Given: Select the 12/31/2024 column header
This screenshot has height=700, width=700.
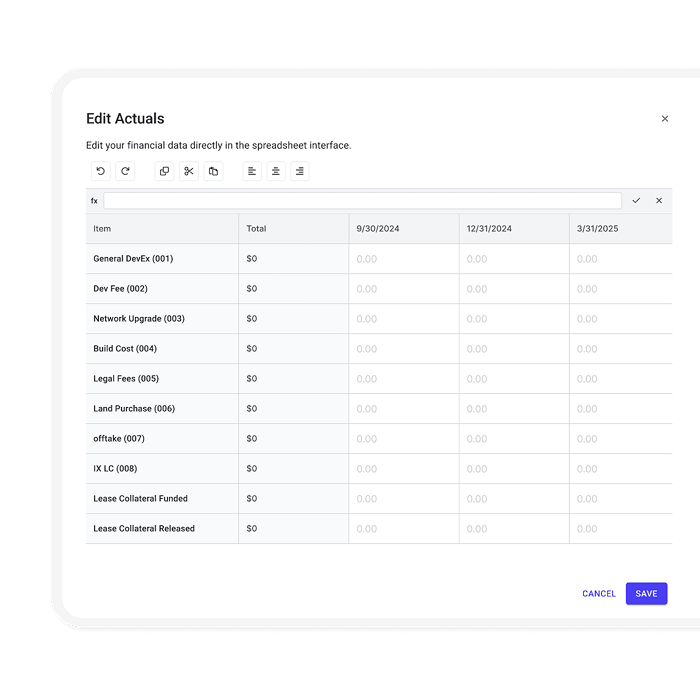Looking at the screenshot, I should 514,229.
